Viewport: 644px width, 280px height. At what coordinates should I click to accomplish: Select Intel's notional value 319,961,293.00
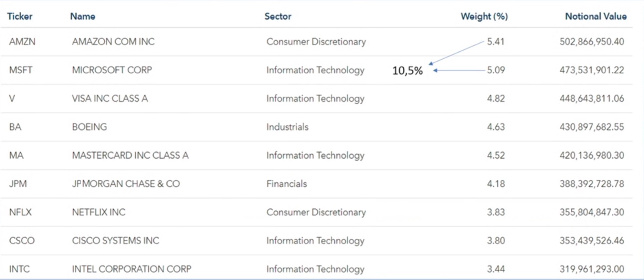pos(591,269)
